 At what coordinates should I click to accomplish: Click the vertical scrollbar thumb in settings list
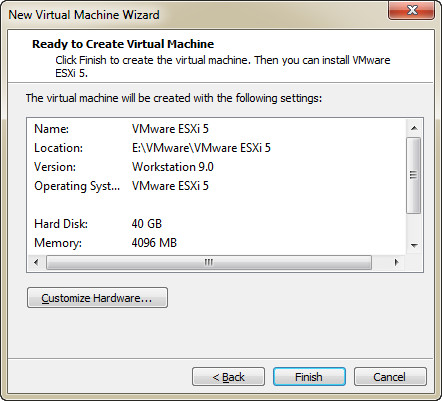point(414,175)
